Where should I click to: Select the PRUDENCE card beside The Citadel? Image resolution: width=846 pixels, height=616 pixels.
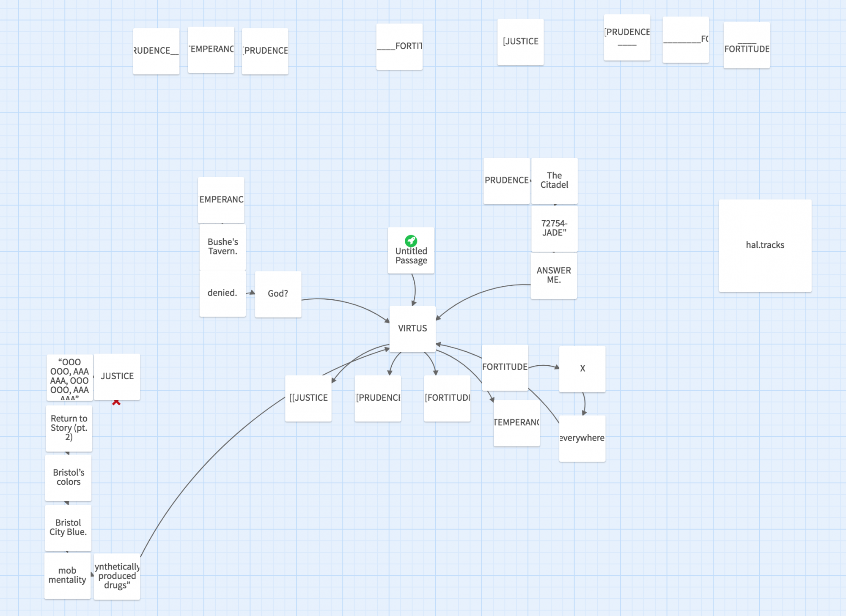click(507, 181)
